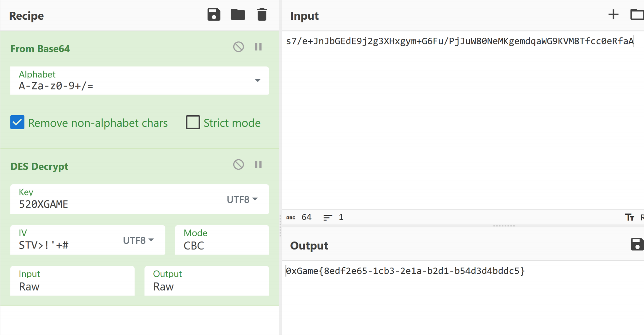
Task: Disable the From Base64 operation
Action: tap(238, 47)
